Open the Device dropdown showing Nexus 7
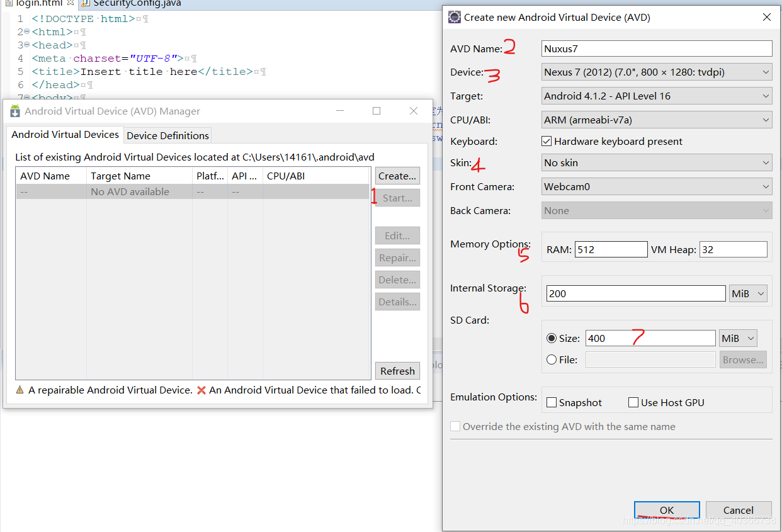The height and width of the screenshot is (532, 782). click(x=657, y=72)
